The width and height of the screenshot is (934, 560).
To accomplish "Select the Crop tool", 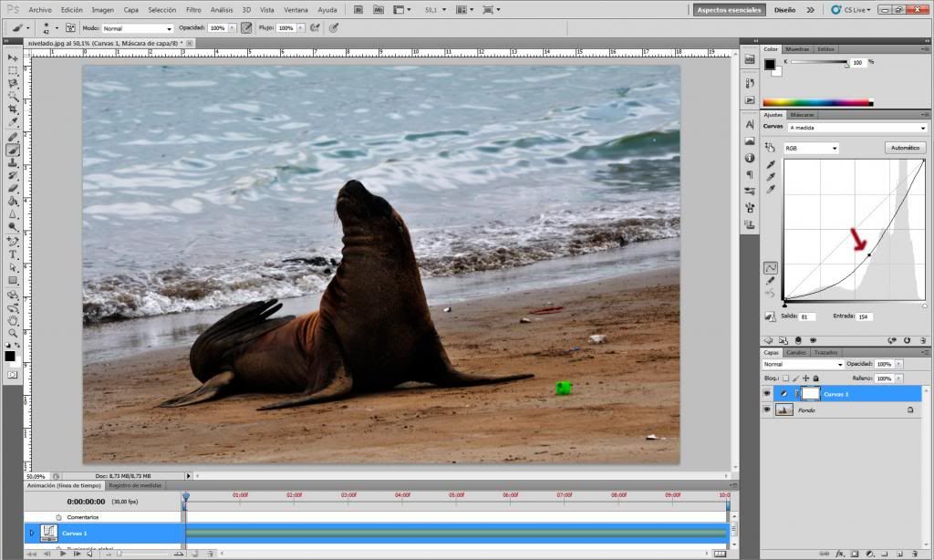I will [x=13, y=109].
